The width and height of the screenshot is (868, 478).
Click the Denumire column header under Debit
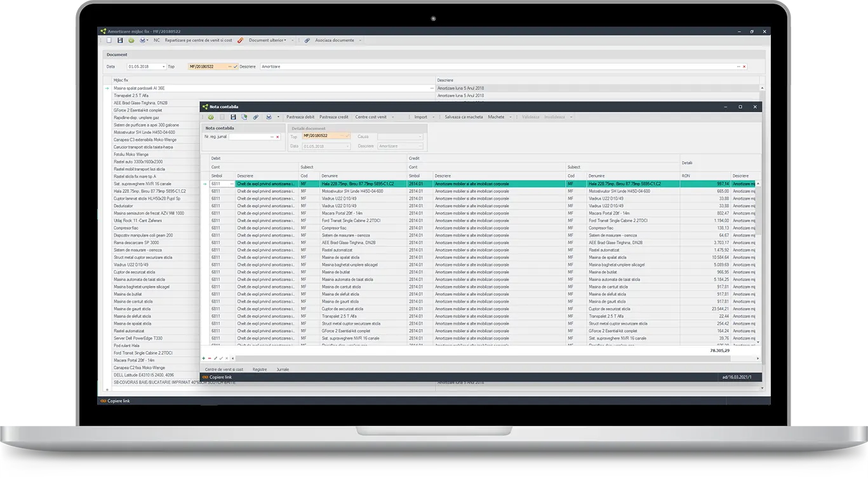(363, 176)
